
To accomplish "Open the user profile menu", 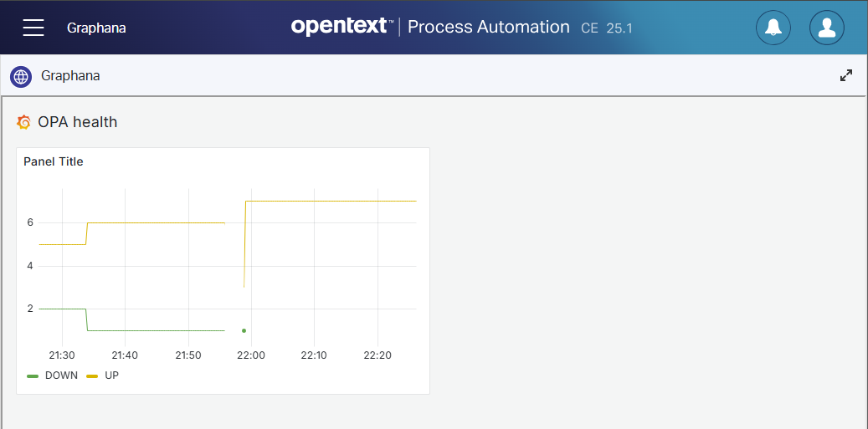I will click(x=826, y=27).
